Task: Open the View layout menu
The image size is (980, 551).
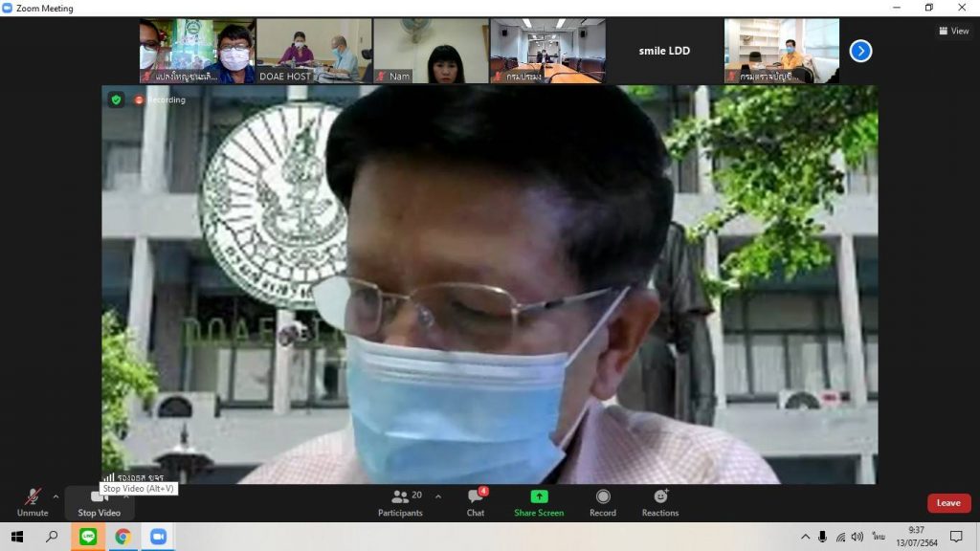Action: pyautogui.click(x=953, y=31)
